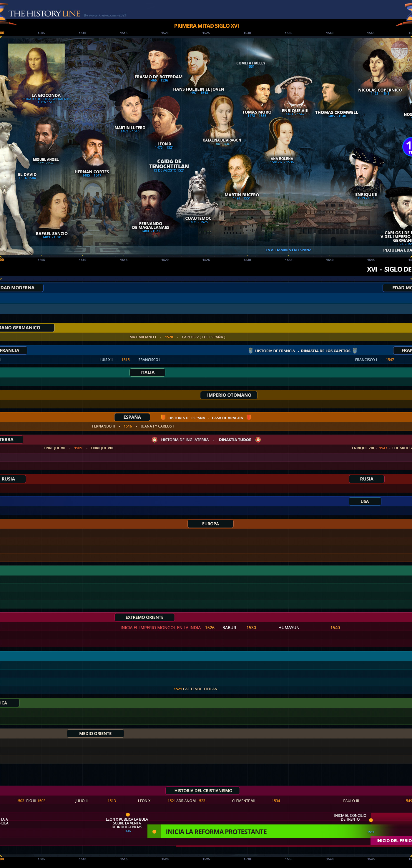Click La Alhambra en España label

(288, 250)
